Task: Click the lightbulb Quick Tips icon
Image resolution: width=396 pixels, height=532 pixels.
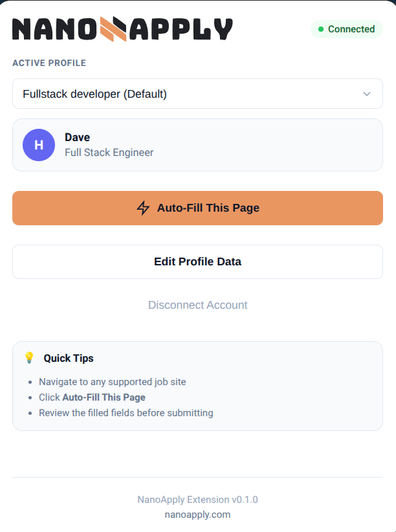Action: [x=29, y=358]
